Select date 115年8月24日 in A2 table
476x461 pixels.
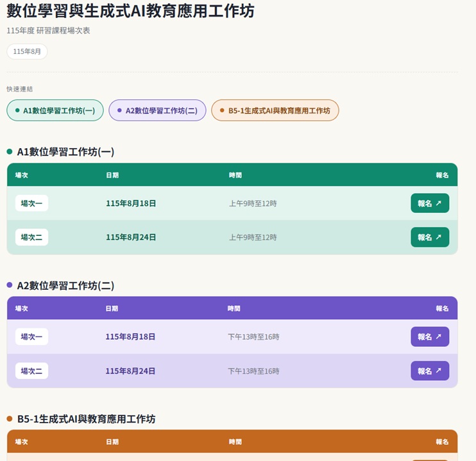[x=130, y=371]
